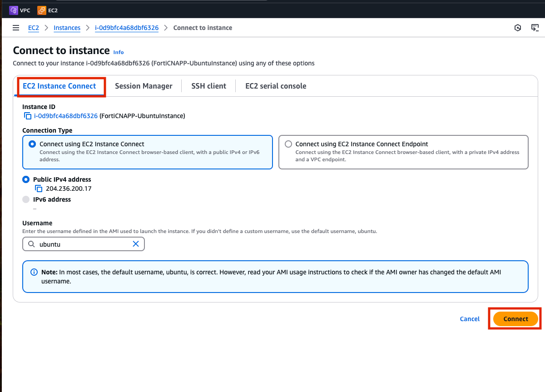Viewport: 545px width, 392px height.
Task: Open the CloudShell terminal icon at top right
Action: tap(535, 28)
